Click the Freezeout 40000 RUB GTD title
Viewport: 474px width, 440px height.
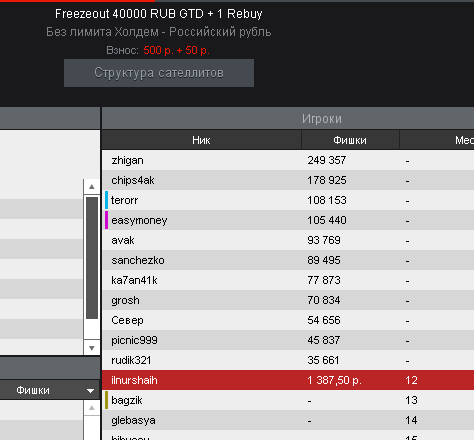129,14
